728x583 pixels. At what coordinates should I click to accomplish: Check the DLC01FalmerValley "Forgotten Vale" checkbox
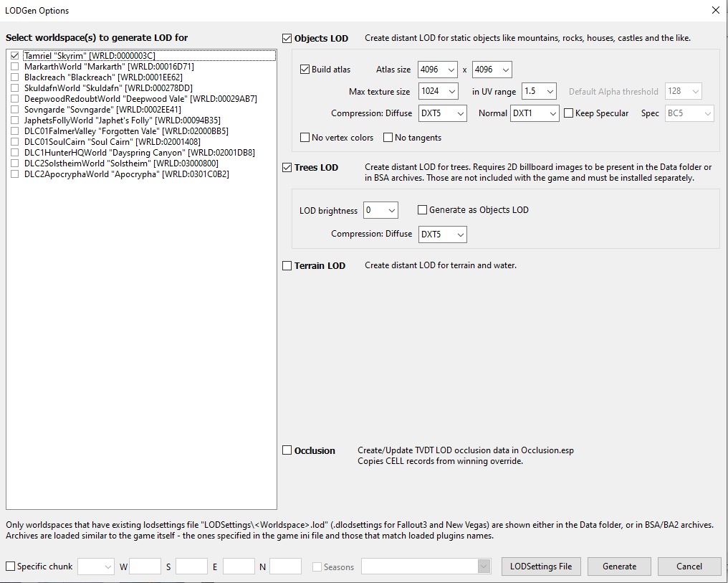click(15, 131)
